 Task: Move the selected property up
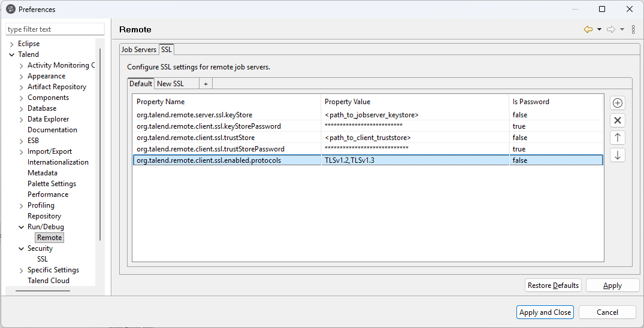(618, 138)
